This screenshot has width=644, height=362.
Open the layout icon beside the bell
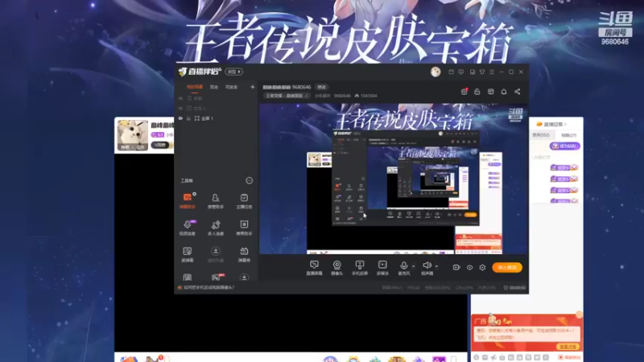click(491, 92)
